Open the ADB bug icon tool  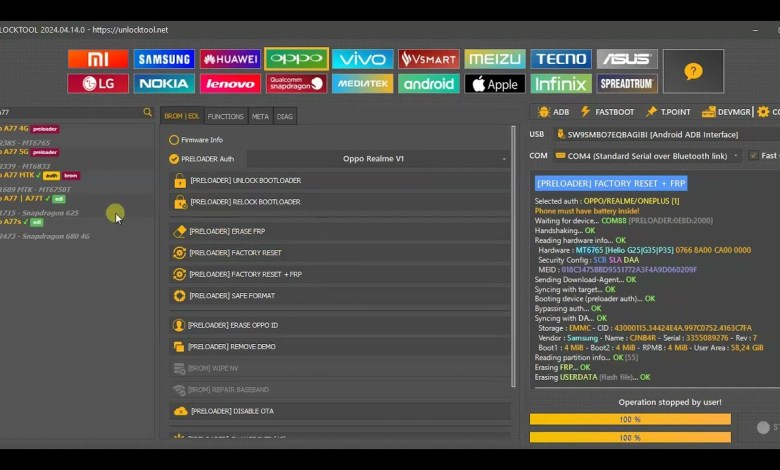click(553, 112)
